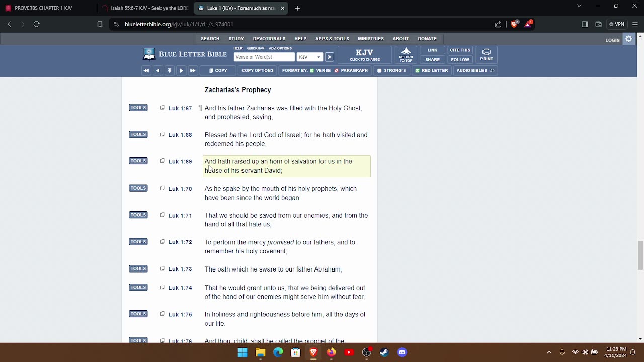Open the Ministries menu
This screenshot has width=644, height=362.
[x=371, y=39]
